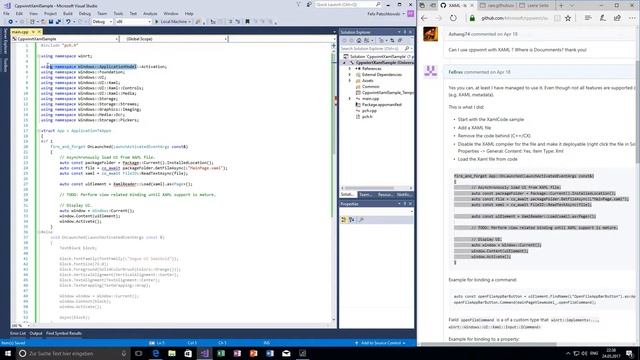Open the Help menu
This screenshot has width=640, height=360.
point(189,14)
